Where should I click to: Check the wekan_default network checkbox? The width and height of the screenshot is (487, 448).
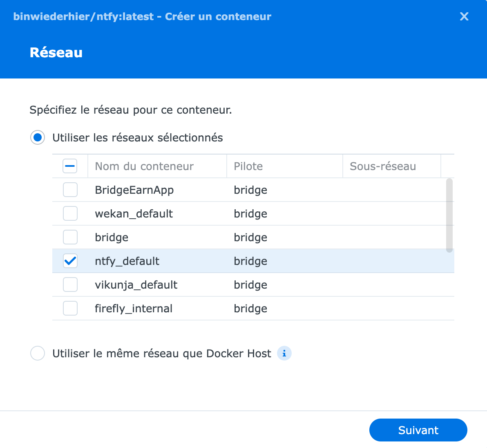coord(70,213)
